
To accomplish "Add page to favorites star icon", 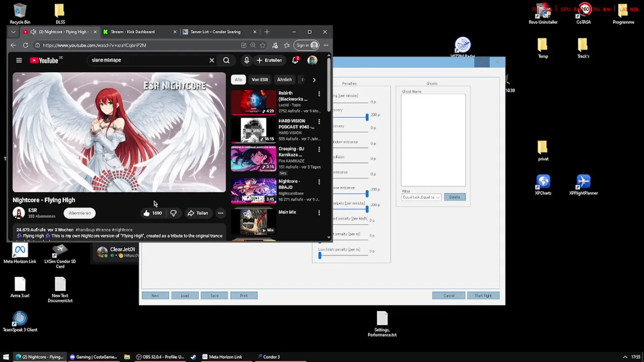I will pos(262,45).
